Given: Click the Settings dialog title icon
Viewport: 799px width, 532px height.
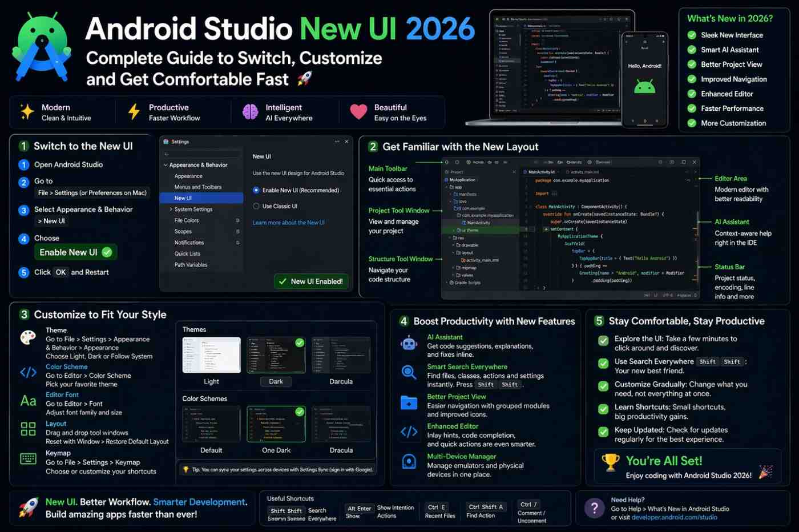Looking at the screenshot, I should click(166, 142).
